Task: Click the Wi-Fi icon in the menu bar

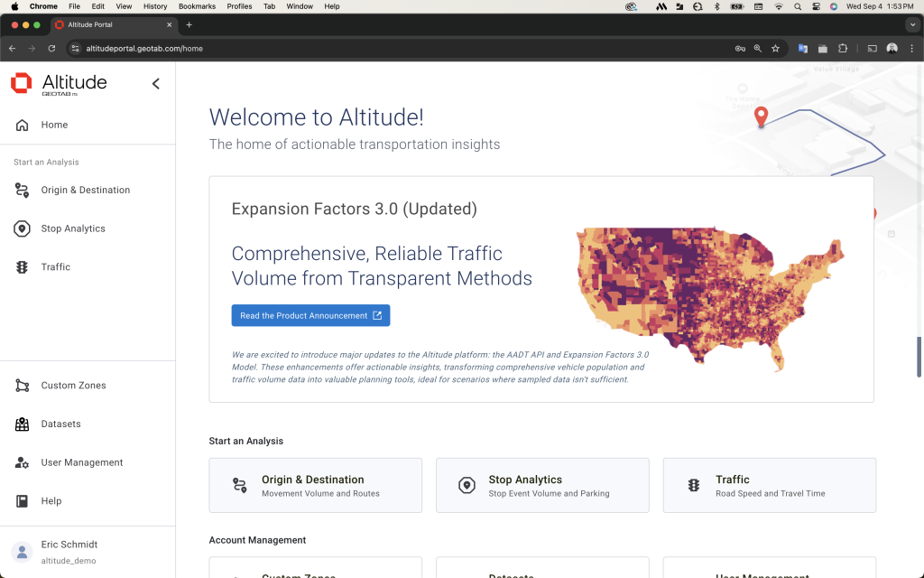Action: click(779, 6)
